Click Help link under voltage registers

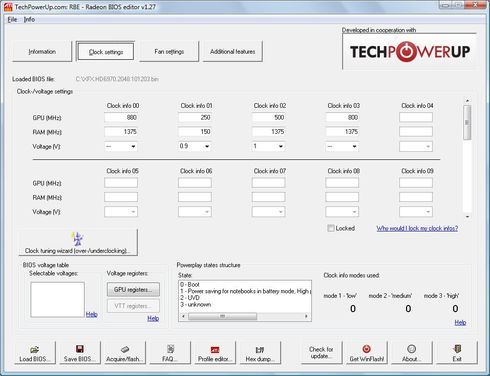[153, 318]
